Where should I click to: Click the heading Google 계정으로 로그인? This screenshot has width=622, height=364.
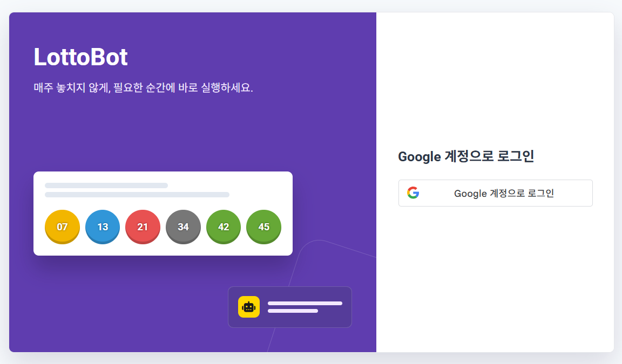(x=466, y=156)
